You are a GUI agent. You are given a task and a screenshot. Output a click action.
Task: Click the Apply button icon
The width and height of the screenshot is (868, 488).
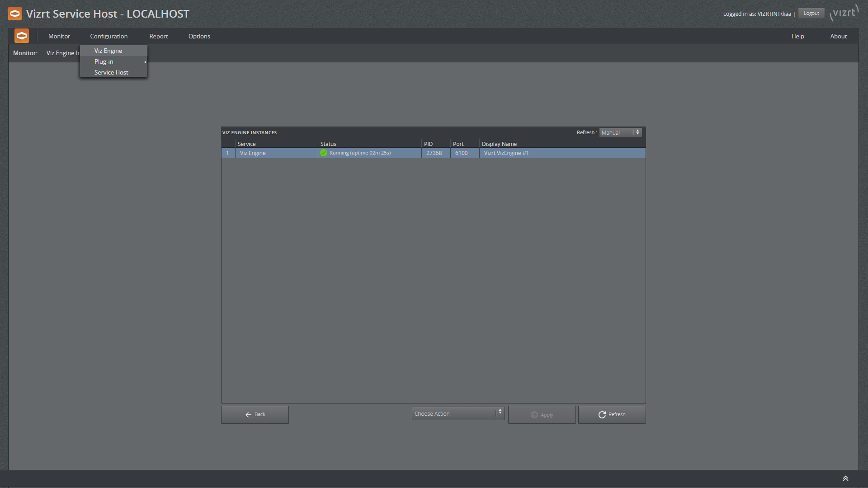click(535, 415)
